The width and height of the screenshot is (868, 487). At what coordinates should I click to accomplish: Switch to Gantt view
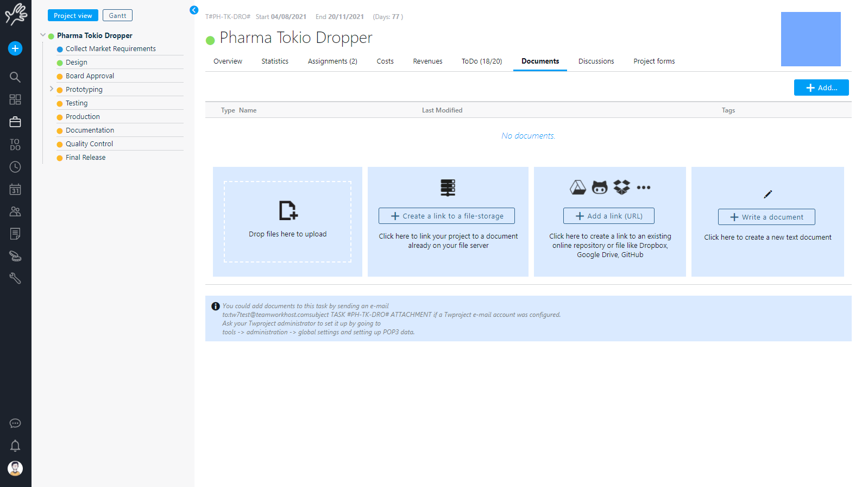point(117,16)
